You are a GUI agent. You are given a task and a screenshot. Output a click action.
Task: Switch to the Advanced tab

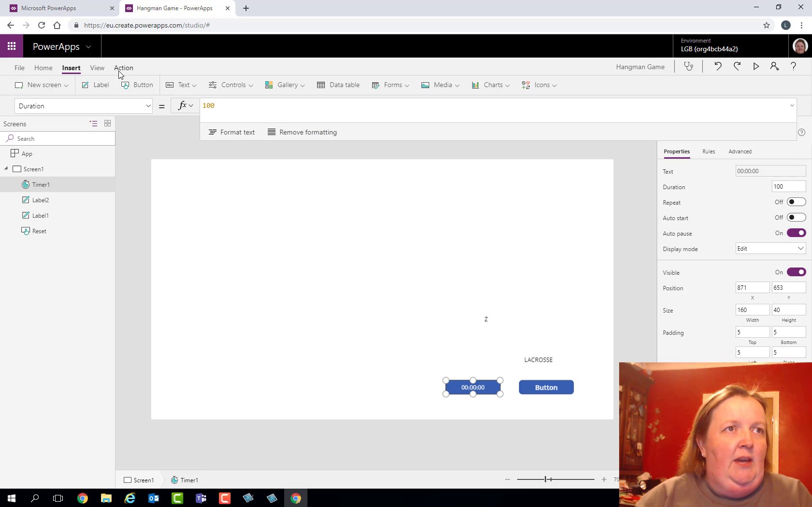click(x=740, y=151)
